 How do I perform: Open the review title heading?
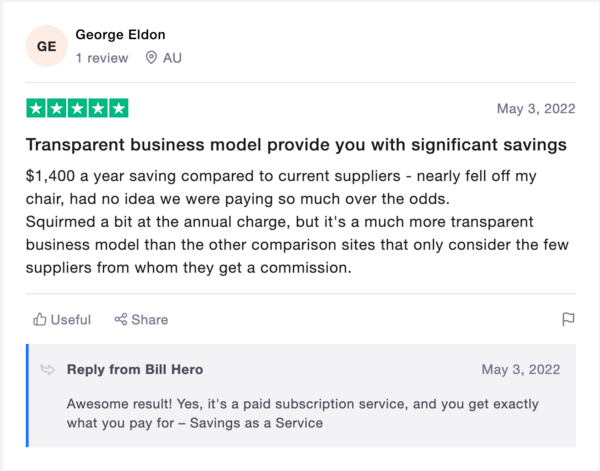296,145
